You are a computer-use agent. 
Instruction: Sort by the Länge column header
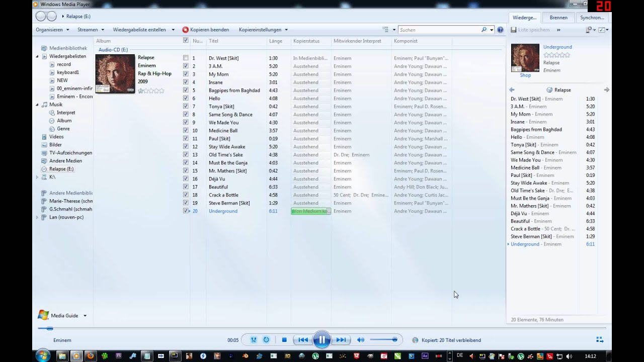click(276, 41)
